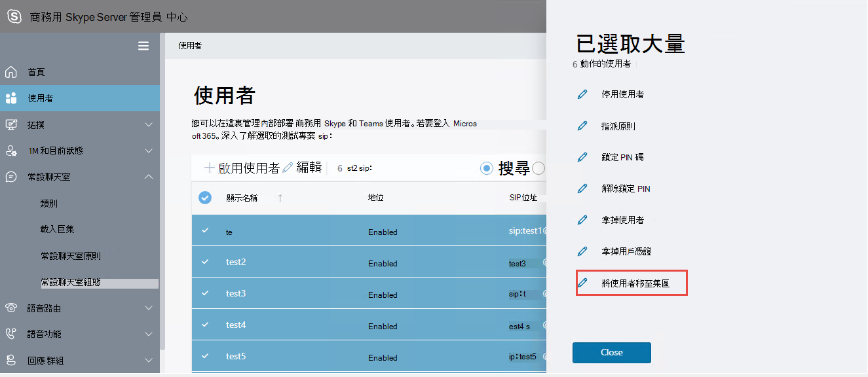Expand the 語音路由 section chevron

tap(149, 308)
